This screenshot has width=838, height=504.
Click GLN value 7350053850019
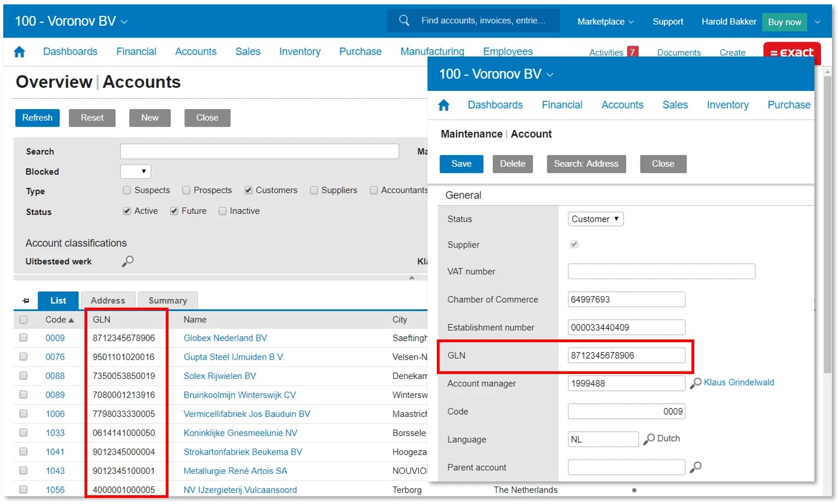pos(124,376)
